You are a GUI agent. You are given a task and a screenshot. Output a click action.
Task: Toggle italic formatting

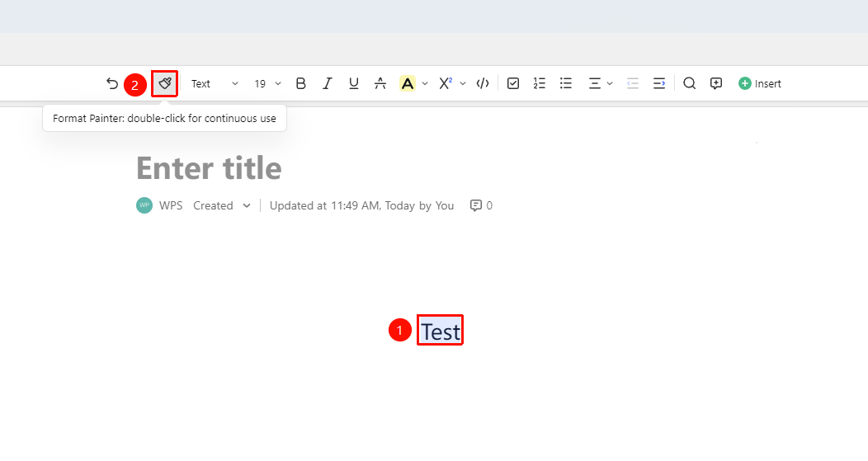click(x=328, y=83)
